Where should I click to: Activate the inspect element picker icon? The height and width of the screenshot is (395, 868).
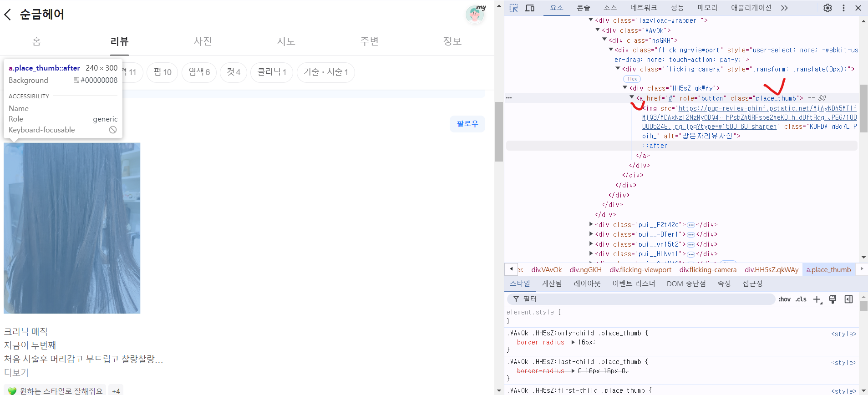(514, 8)
